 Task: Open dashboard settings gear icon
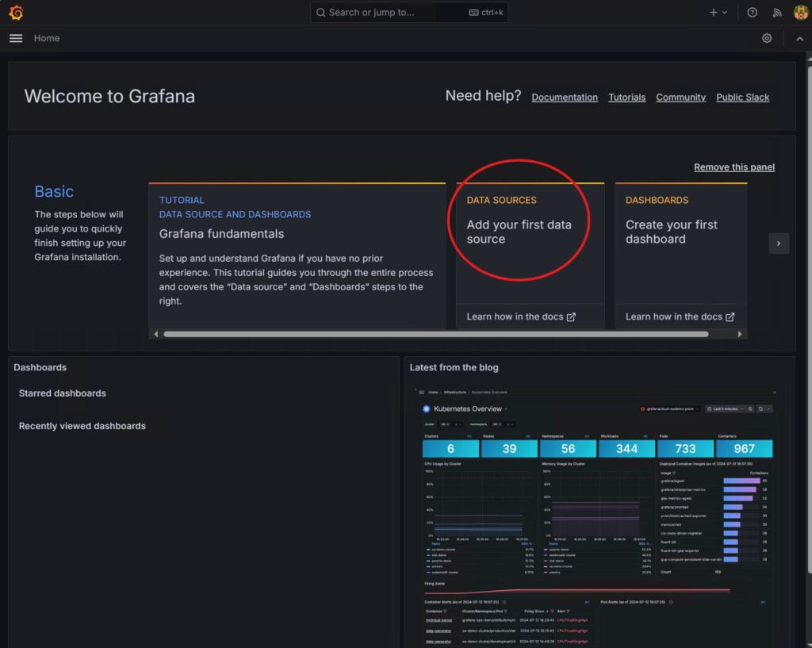767,38
